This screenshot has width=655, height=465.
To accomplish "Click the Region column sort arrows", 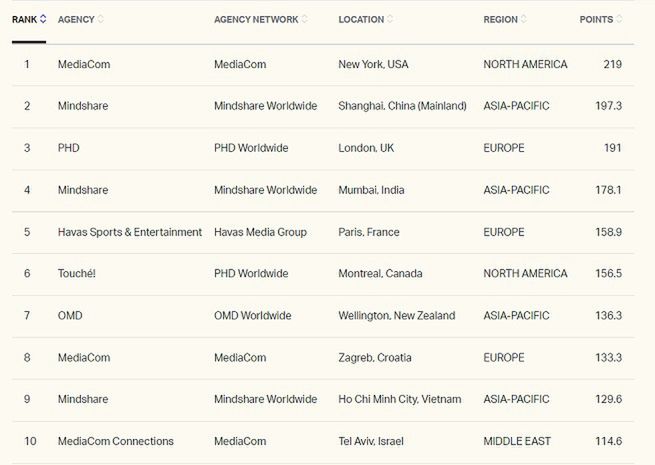I will click(x=524, y=19).
